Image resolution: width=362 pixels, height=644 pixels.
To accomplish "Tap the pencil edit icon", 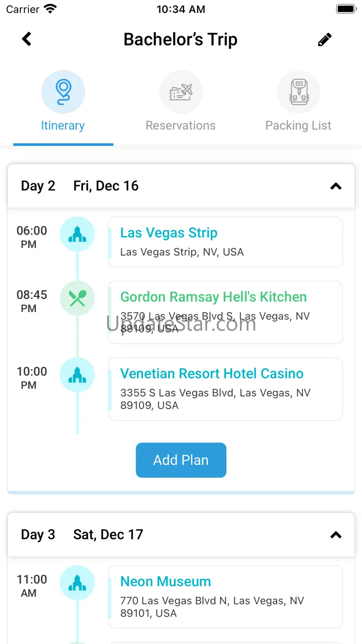I will coord(325,39).
